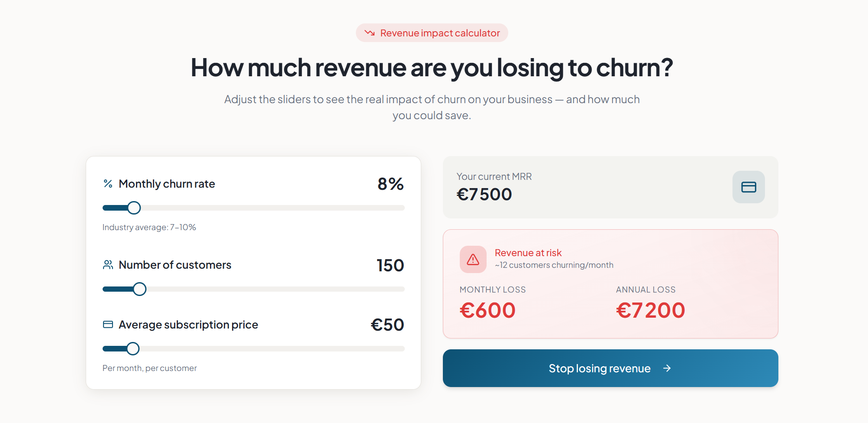Click the Average subscription price slider handle

coord(133,348)
